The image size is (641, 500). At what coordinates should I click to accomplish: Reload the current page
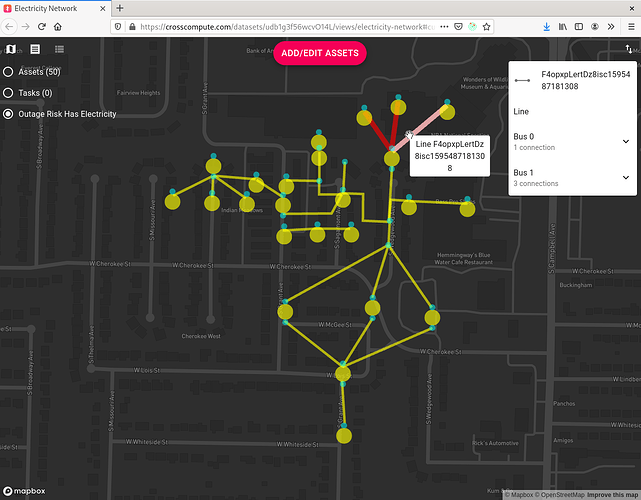41,27
